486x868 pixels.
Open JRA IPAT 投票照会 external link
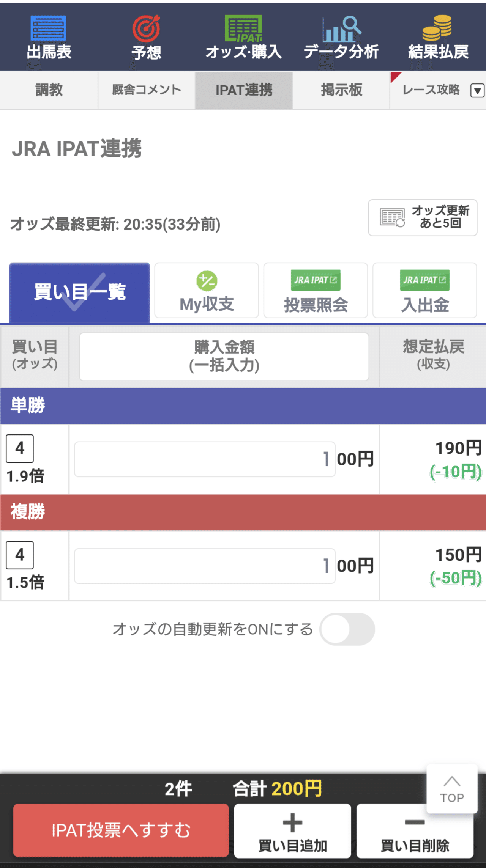click(x=316, y=290)
